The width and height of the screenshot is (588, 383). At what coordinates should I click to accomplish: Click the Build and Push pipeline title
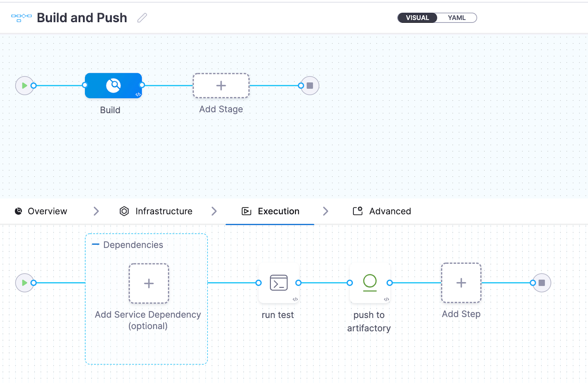tap(82, 18)
